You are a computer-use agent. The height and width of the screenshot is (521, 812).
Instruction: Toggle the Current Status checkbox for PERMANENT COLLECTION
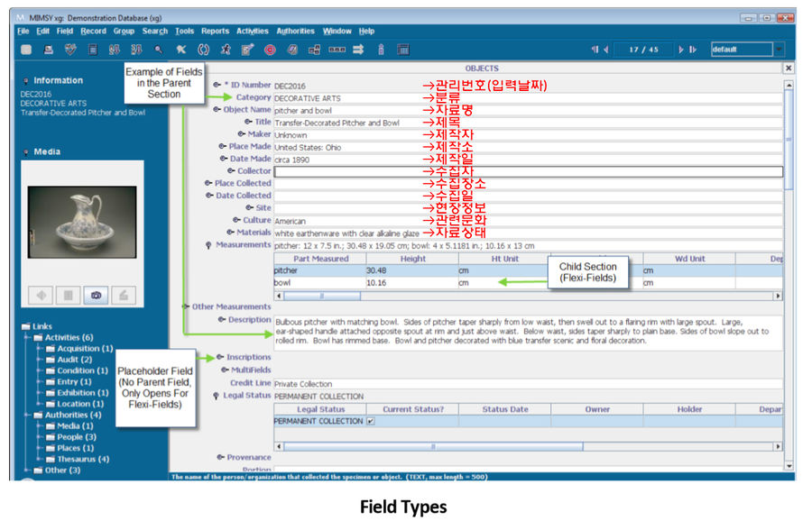[372, 421]
